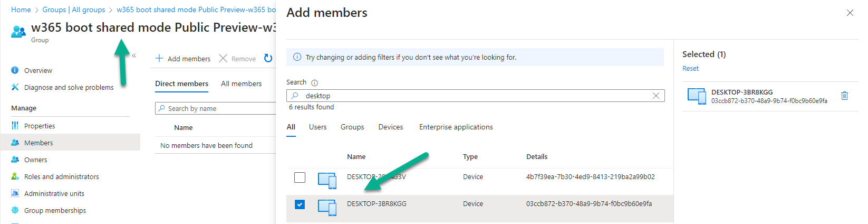
Task: Click the device icon in the DESKTOP-3BR8KGG result row
Action: coord(327,207)
